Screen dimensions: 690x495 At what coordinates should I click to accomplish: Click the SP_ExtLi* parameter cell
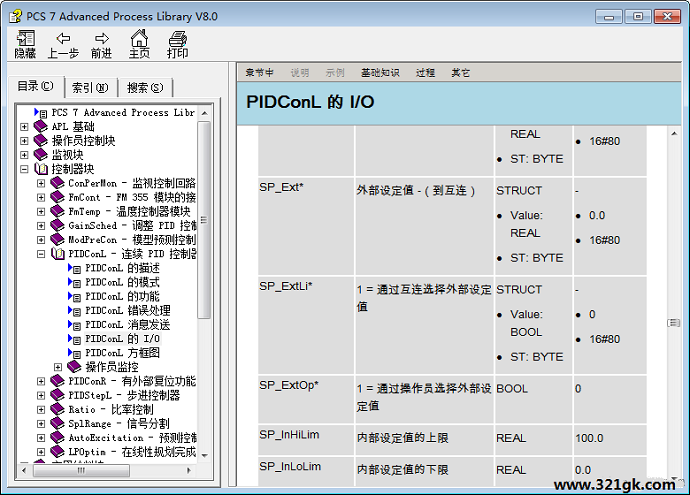[x=306, y=325]
